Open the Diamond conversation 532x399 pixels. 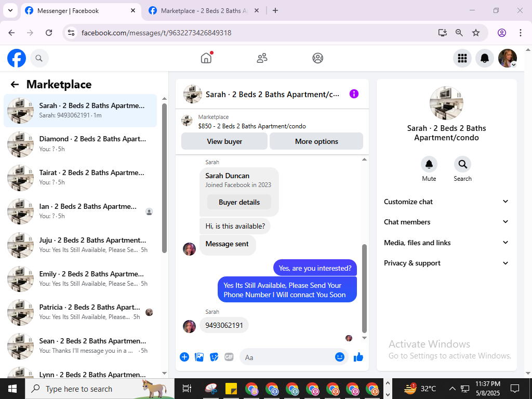coord(80,144)
